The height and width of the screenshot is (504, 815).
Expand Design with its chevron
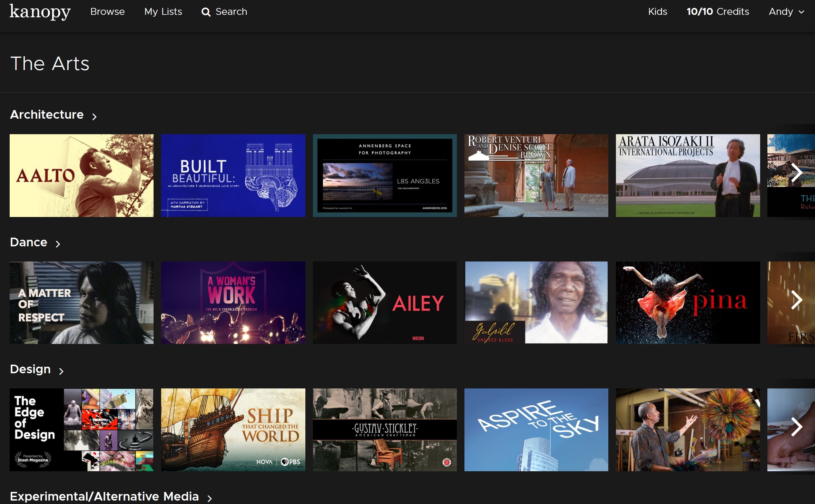pos(61,371)
